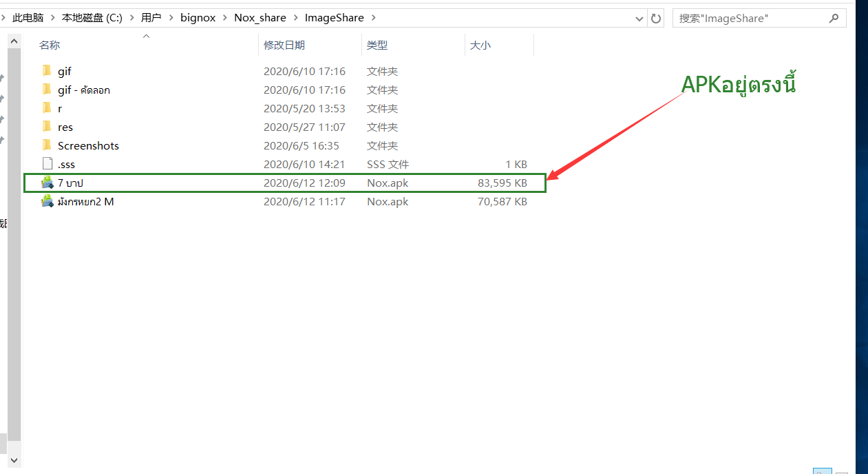This screenshot has width=868, height=474.
Task: Open the Screenshots folder icon
Action: [x=47, y=145]
